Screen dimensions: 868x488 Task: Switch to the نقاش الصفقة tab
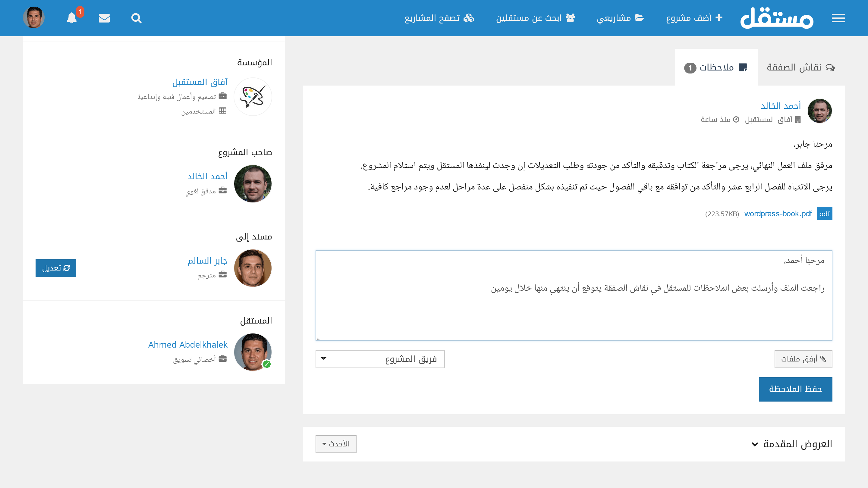coord(800,67)
